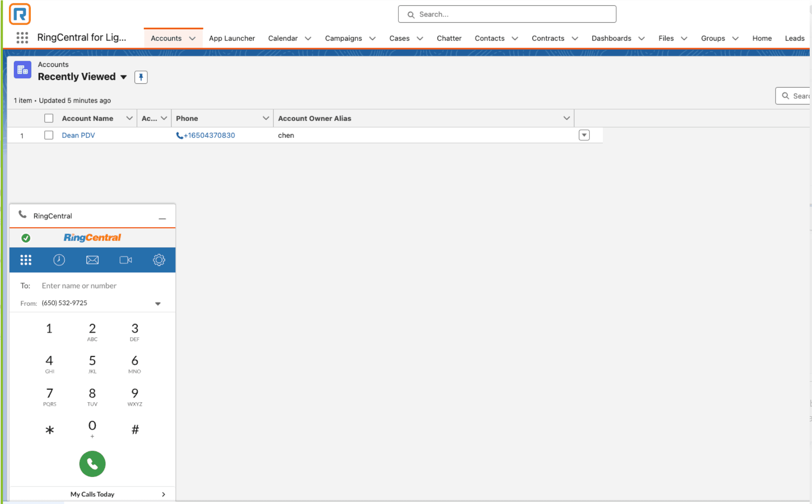Click the RingCentral logo icon at top left
Image resolution: width=812 pixels, height=504 pixels.
[20, 14]
